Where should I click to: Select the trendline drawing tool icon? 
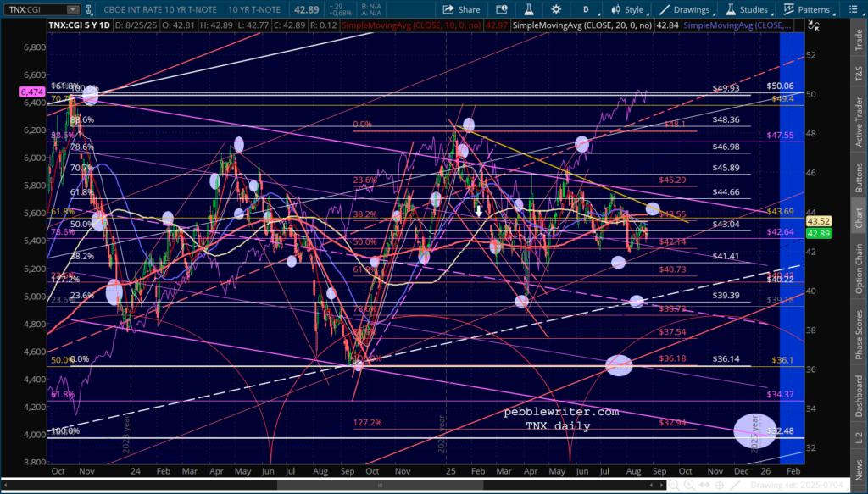(x=736, y=486)
